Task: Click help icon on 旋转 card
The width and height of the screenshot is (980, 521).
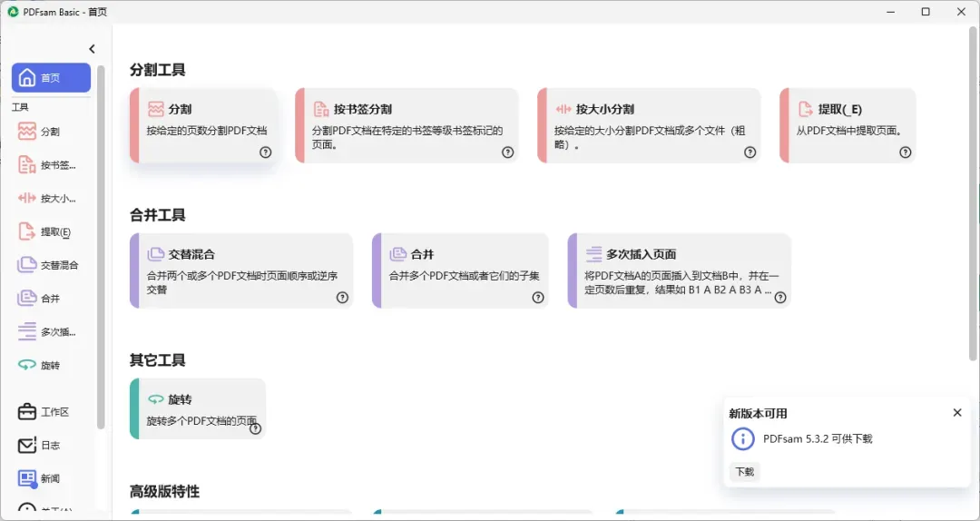Action: pos(255,429)
